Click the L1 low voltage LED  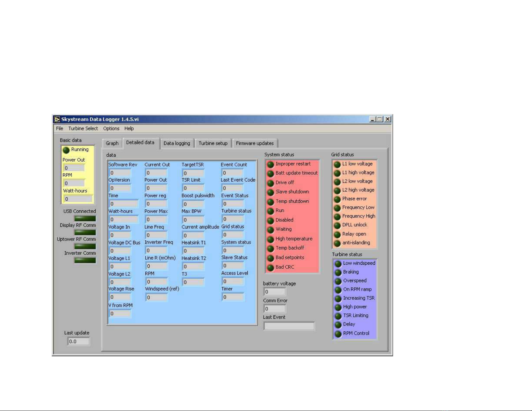pyautogui.click(x=337, y=164)
